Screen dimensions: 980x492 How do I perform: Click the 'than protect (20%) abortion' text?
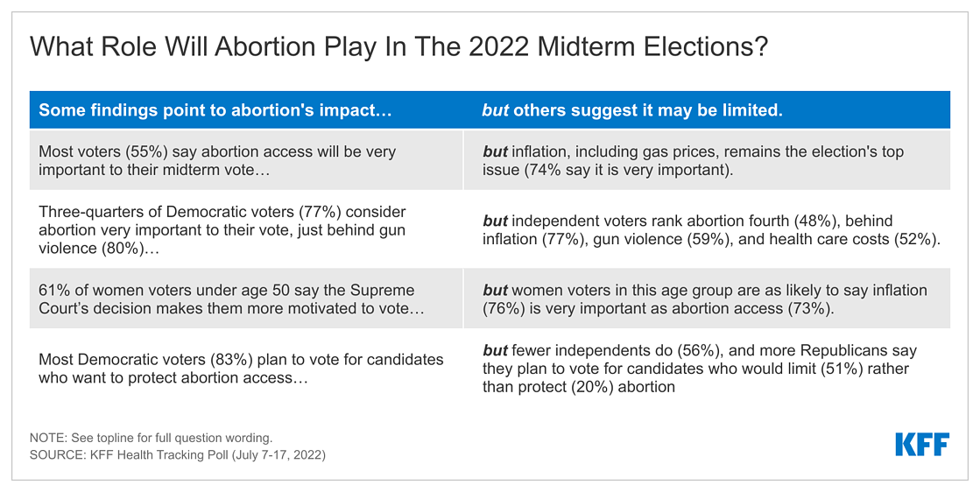[x=579, y=387]
